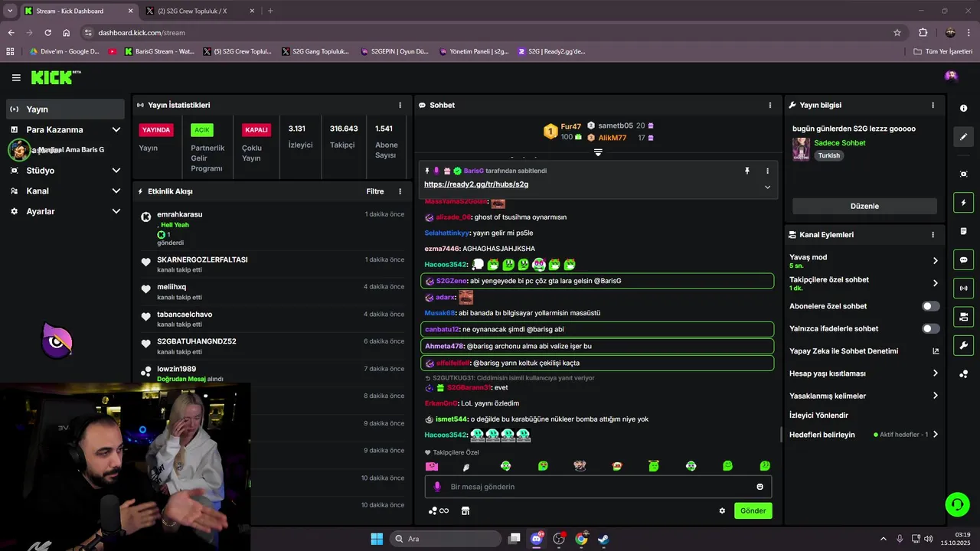The width and height of the screenshot is (980, 551).
Task: Open the Yönetim Paneli bookmark
Action: click(x=474, y=51)
